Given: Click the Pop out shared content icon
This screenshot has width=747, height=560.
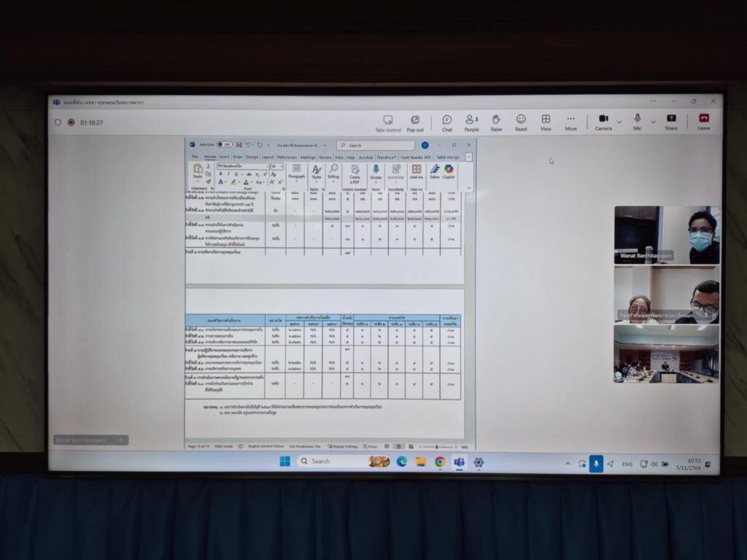Looking at the screenshot, I should coord(415,122).
